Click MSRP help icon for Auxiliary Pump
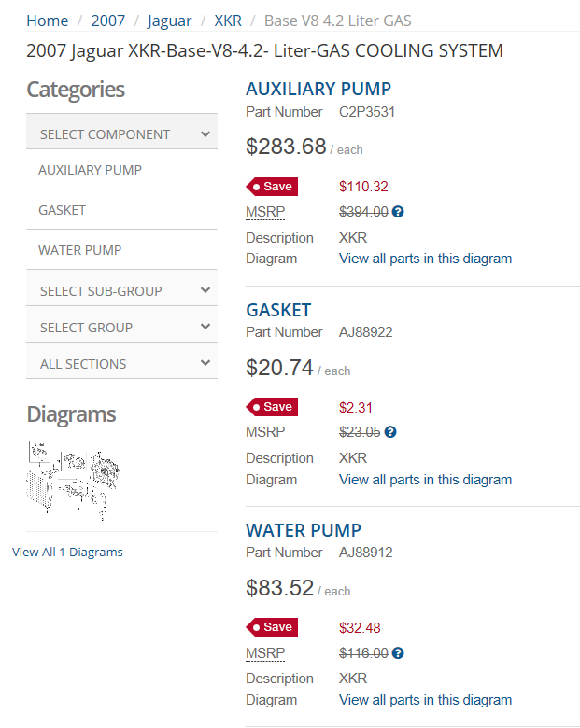Screen dimensions: 580x728 [399, 212]
